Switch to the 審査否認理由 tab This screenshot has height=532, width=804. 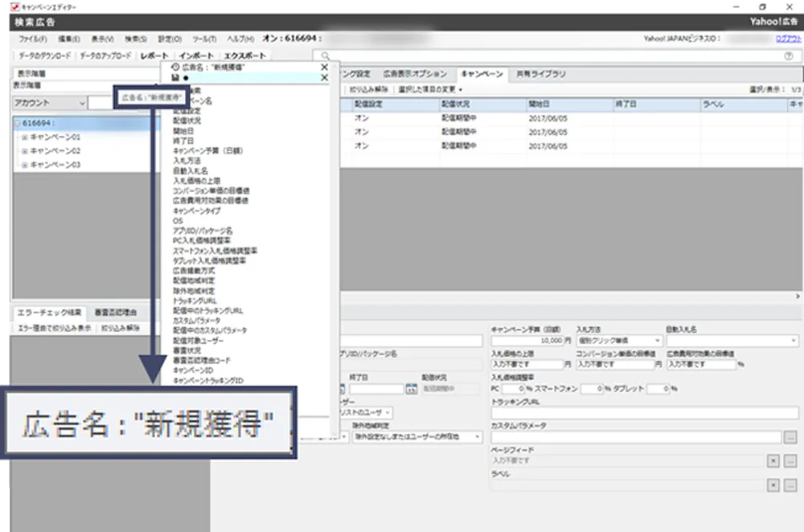(x=116, y=312)
